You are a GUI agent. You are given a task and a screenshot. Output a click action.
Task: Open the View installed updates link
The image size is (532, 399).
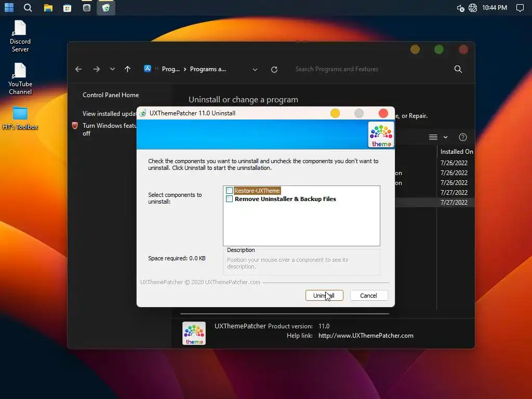click(109, 114)
